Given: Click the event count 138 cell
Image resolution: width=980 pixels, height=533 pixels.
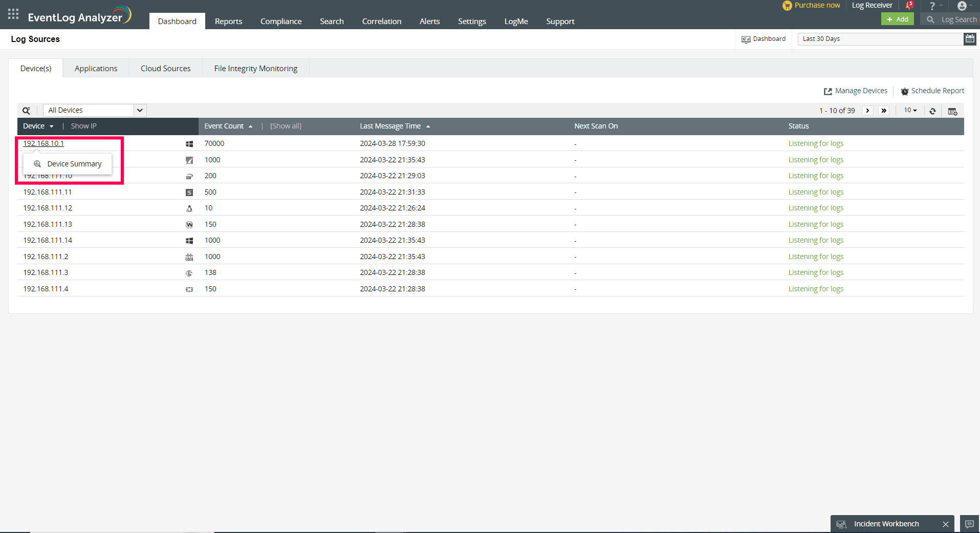Looking at the screenshot, I should click(210, 272).
